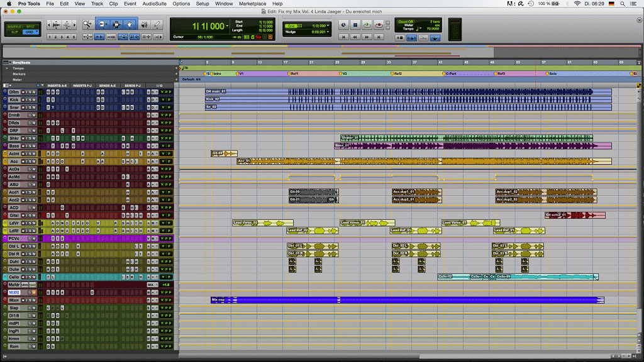Recall zoom preset 3
The image size is (644, 362).
point(62,37)
